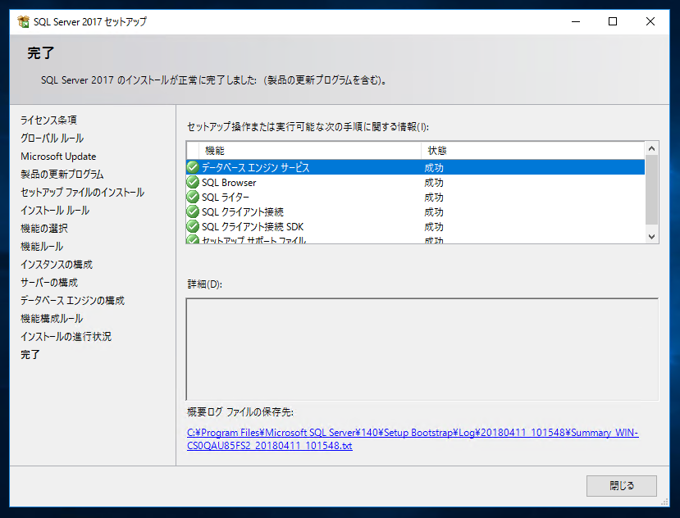Image resolution: width=680 pixels, height=518 pixels.
Task: Click the Microsoft Update step in sidebar
Action: [58, 156]
